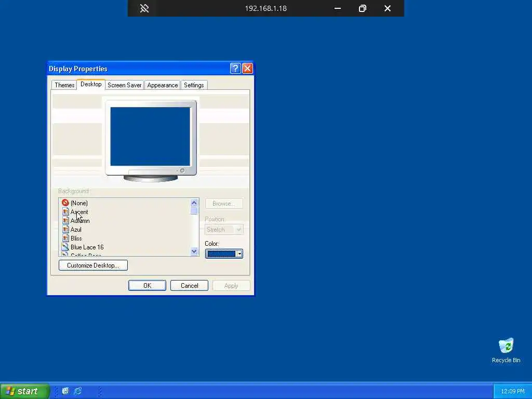Viewport: 532px width, 399px height.
Task: Click the Azul wallpaper file icon
Action: point(65,229)
